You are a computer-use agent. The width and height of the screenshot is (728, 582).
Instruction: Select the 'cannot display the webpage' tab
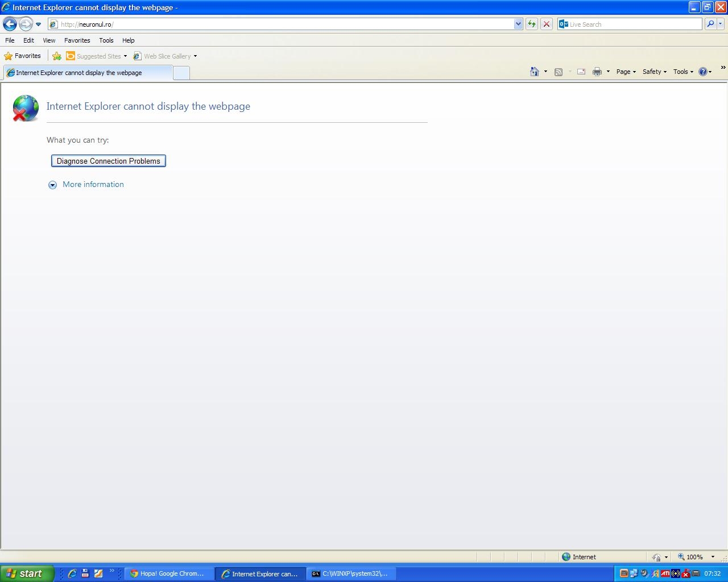(x=88, y=73)
